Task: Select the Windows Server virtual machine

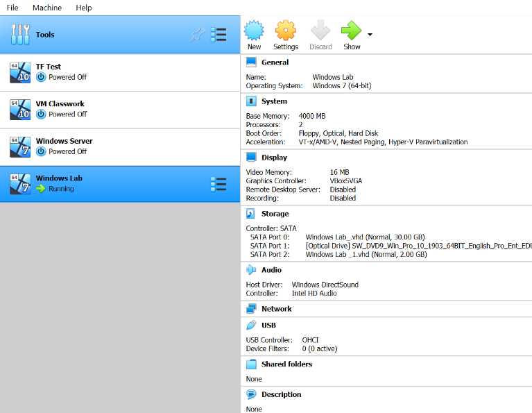Action: click(x=120, y=147)
